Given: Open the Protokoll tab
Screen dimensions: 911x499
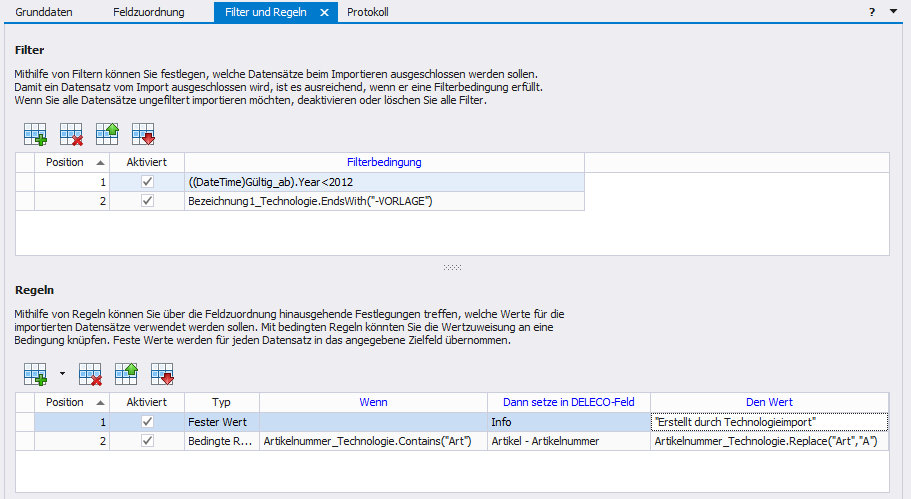Looking at the screenshot, I should click(367, 12).
